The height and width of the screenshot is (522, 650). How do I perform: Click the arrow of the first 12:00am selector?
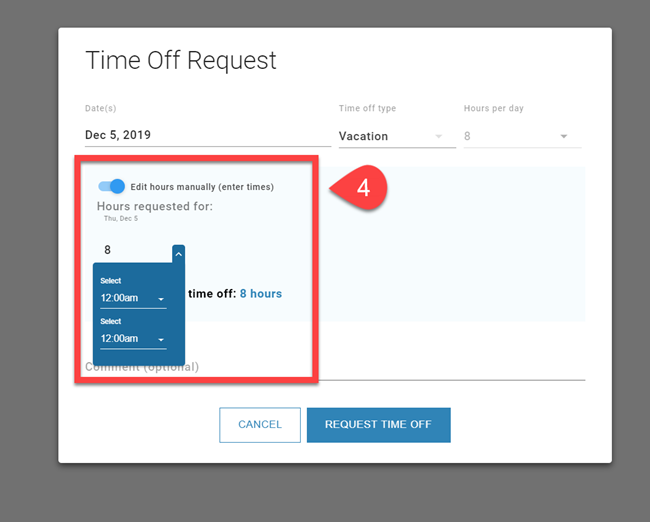click(160, 299)
